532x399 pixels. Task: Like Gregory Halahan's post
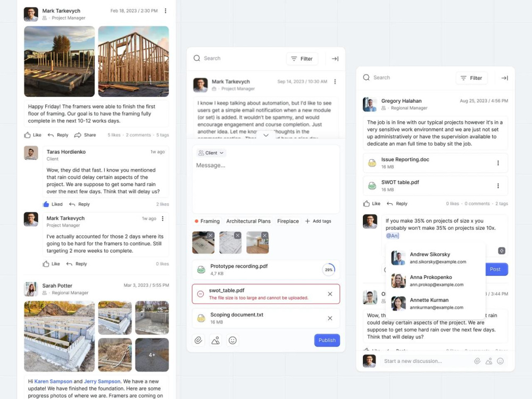tap(372, 204)
